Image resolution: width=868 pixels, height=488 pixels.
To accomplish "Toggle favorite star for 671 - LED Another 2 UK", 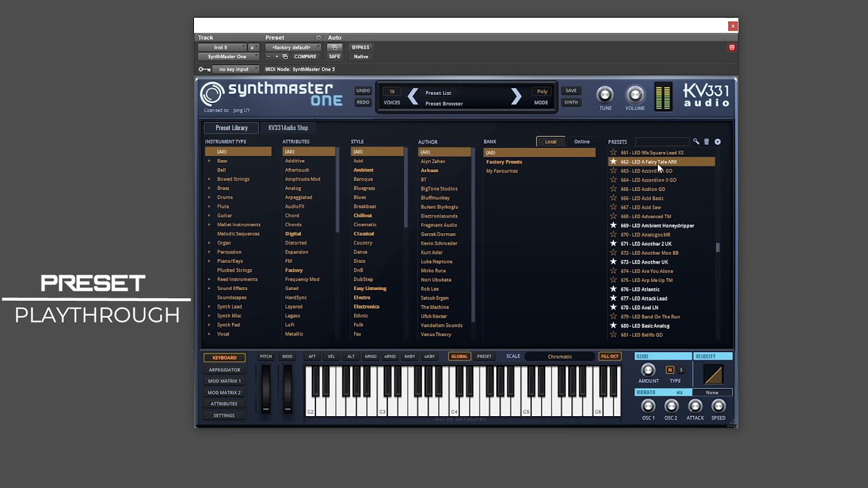I will pyautogui.click(x=613, y=243).
